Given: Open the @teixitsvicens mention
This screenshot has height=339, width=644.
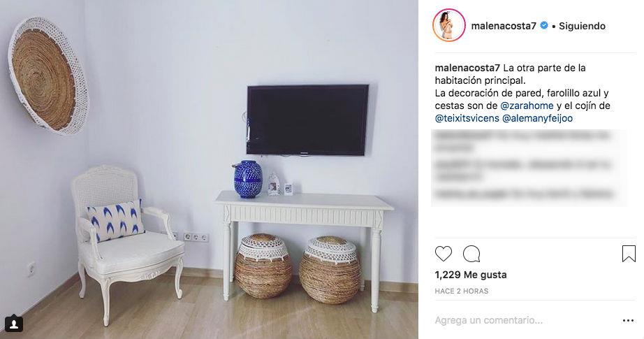Looking at the screenshot, I should click(467, 118).
